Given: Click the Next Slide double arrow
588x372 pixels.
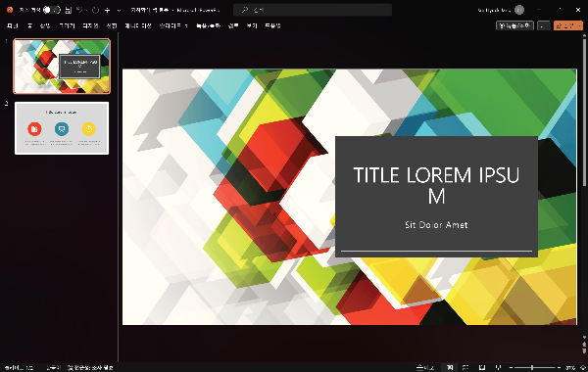Looking at the screenshot, I should point(584,351).
